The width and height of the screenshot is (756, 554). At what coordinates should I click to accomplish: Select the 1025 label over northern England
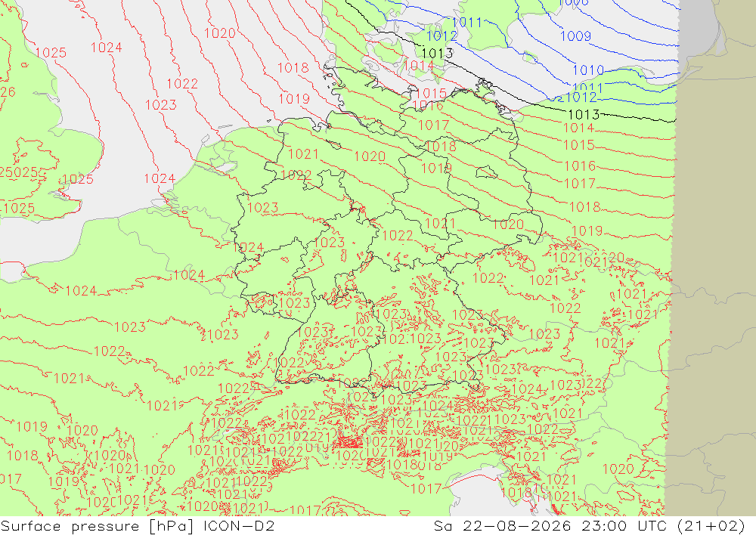pos(51,53)
